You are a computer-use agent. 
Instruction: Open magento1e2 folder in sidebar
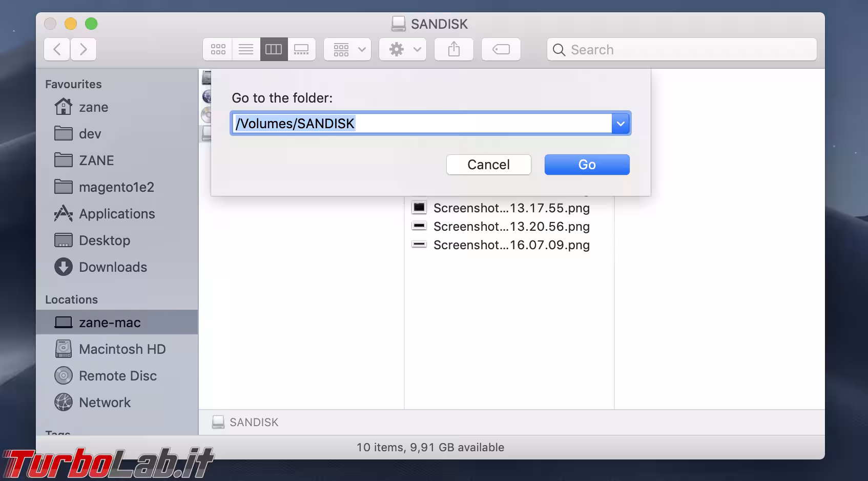tap(117, 187)
